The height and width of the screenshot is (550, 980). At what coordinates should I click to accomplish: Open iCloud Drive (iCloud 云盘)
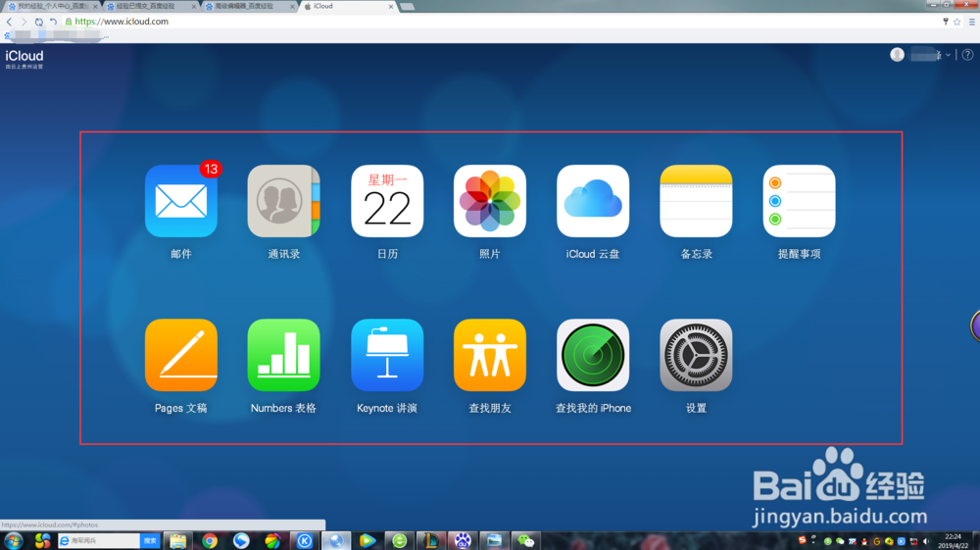tap(593, 201)
